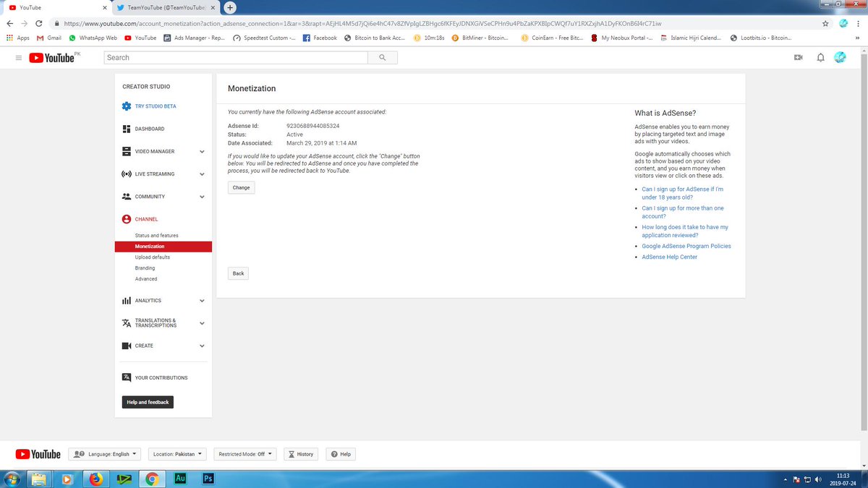Expand the Community section chevron
This screenshot has width=868, height=488.
coord(202,197)
